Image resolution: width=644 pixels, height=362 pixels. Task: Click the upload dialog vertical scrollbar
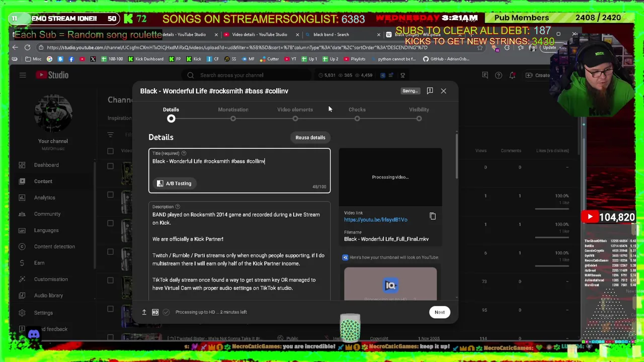456,156
